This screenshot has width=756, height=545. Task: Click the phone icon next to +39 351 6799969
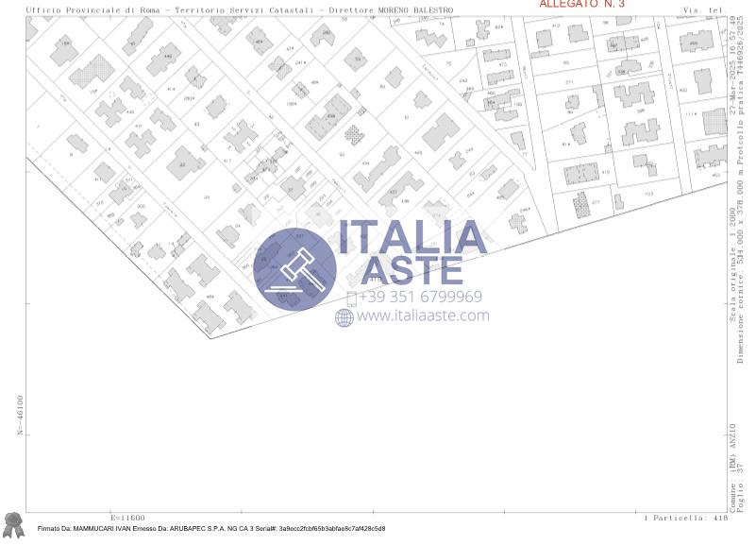(351, 298)
